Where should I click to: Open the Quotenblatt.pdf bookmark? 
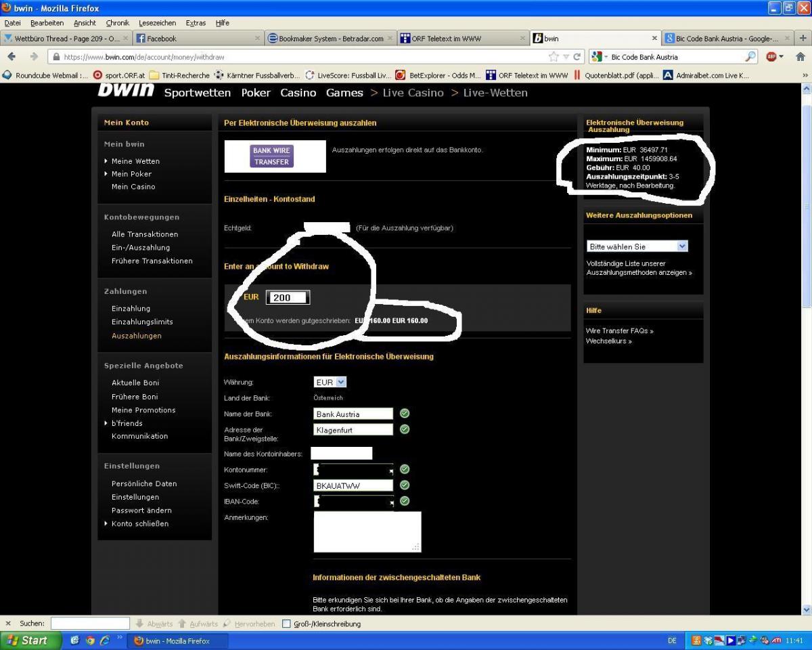pyautogui.click(x=616, y=75)
